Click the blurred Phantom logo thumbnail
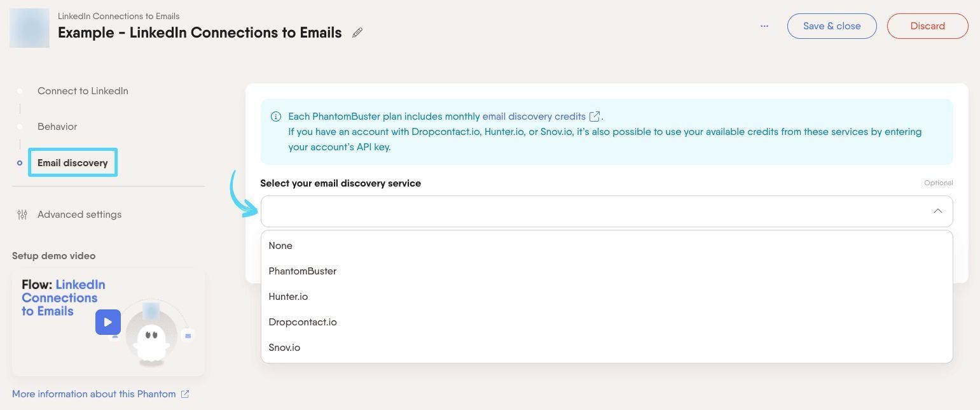 point(29,28)
